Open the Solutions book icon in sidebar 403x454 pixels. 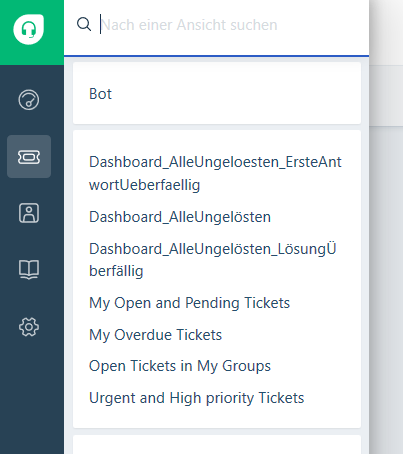coord(29,270)
